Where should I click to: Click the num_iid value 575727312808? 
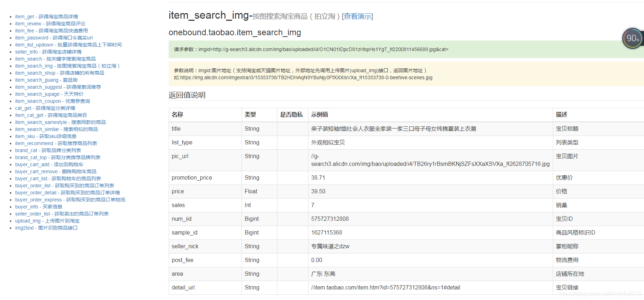pyautogui.click(x=330, y=219)
